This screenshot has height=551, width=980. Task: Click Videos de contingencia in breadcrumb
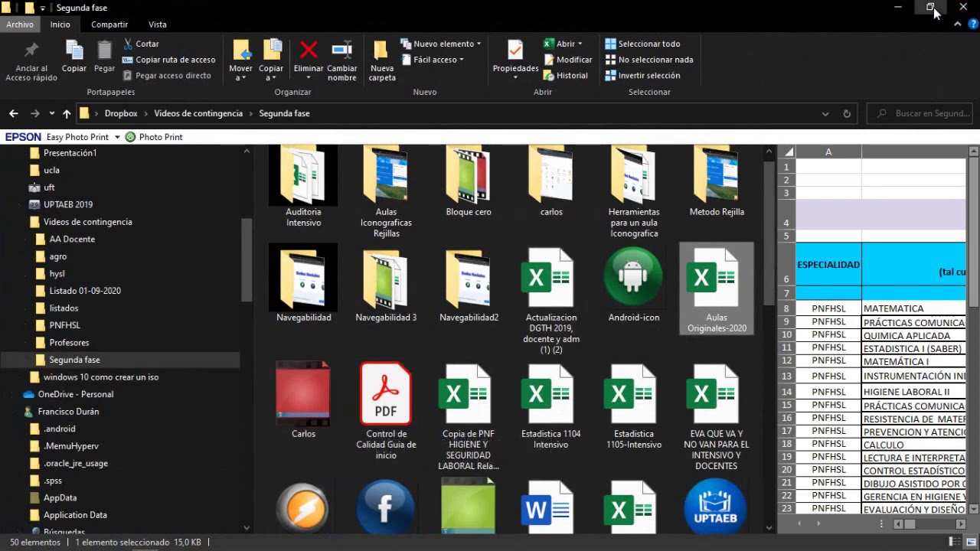pyautogui.click(x=198, y=113)
